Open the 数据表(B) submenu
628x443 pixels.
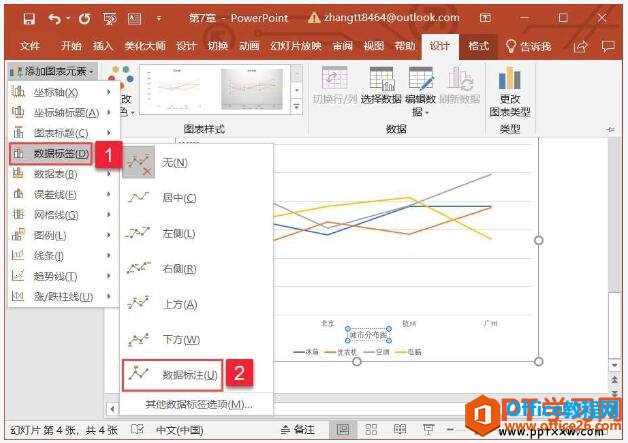[62, 174]
